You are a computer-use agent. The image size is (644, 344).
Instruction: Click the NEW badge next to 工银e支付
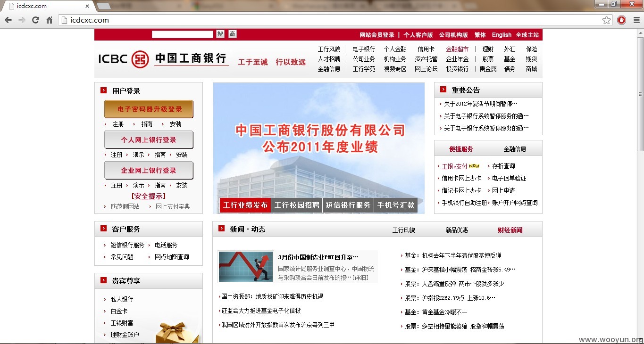coord(474,166)
